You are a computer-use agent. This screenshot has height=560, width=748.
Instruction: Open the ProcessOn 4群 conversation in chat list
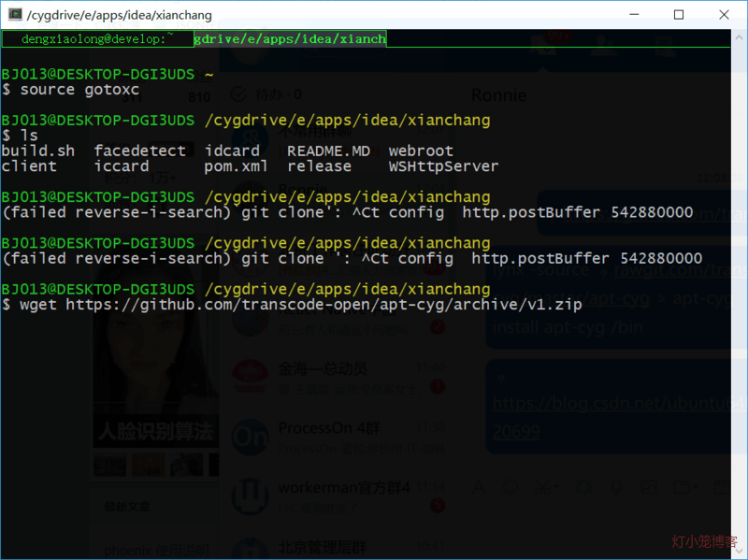click(338, 437)
